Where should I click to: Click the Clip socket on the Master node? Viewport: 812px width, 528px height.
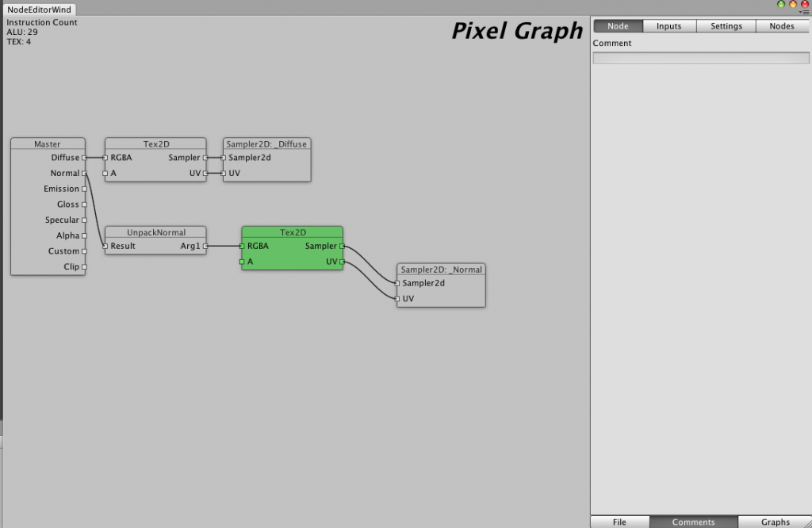(82, 267)
